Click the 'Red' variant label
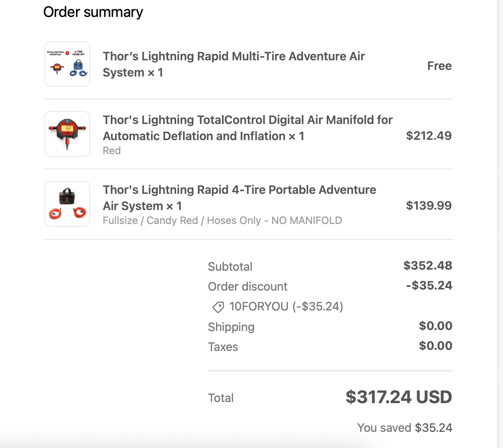Viewport: 503px width, 448px height. coord(112,151)
